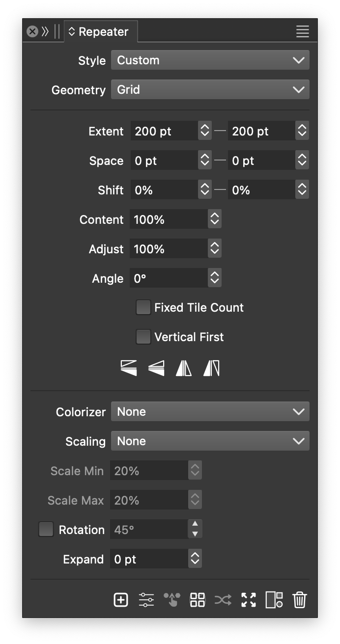Click the first flip mirror icon

129,368
